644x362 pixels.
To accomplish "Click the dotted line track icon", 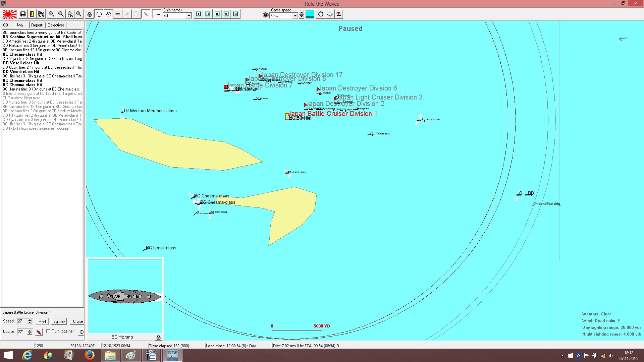I will tap(157, 14).
